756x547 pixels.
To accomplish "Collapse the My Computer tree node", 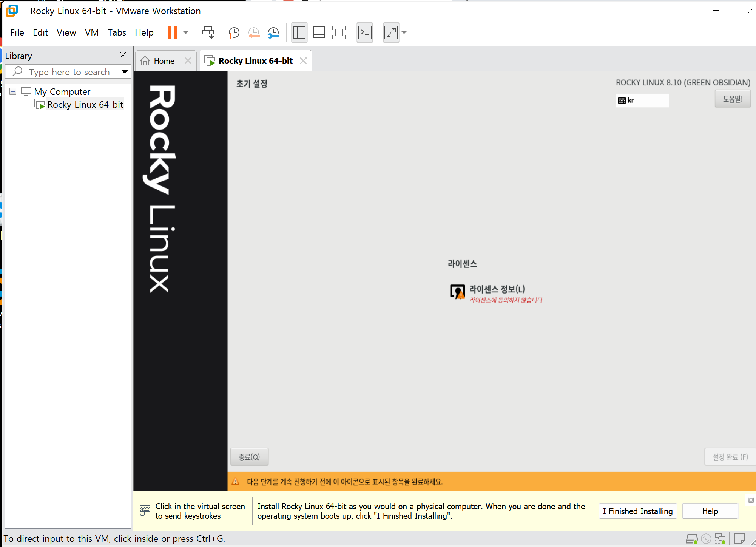I will tap(13, 91).
